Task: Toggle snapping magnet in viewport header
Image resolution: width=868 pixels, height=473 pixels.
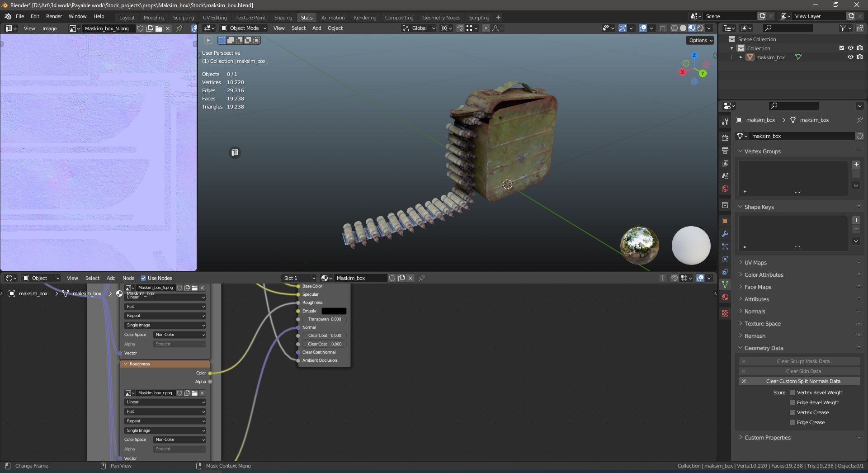Action: click(x=460, y=28)
